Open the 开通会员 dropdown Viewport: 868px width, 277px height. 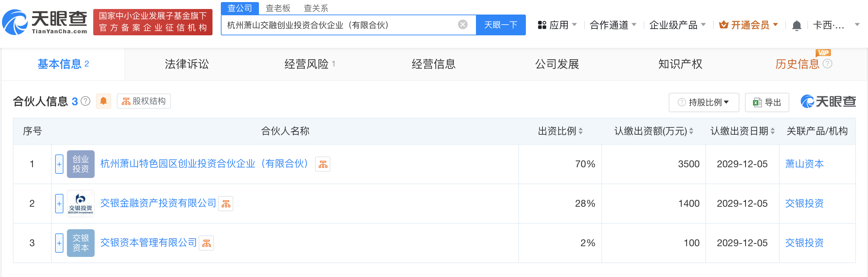tap(748, 25)
